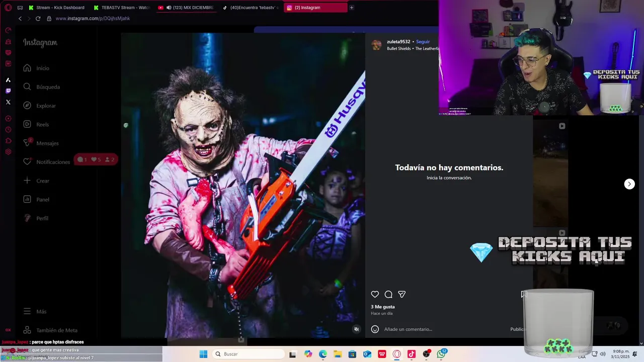Go back in browser history
This screenshot has width=644, height=362.
point(20,19)
